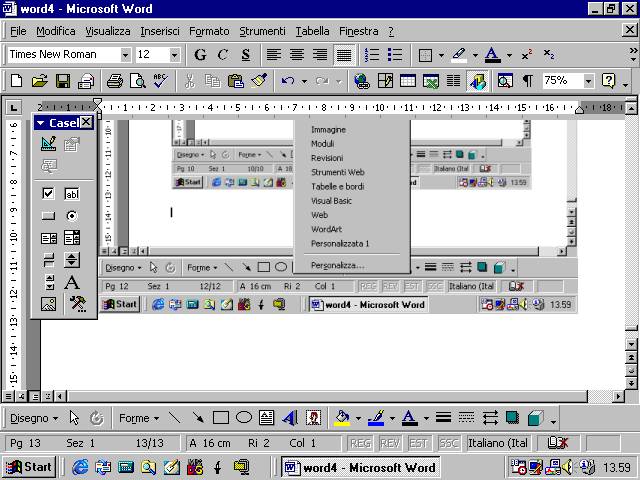
Task: Align text right
Action: click(320, 55)
